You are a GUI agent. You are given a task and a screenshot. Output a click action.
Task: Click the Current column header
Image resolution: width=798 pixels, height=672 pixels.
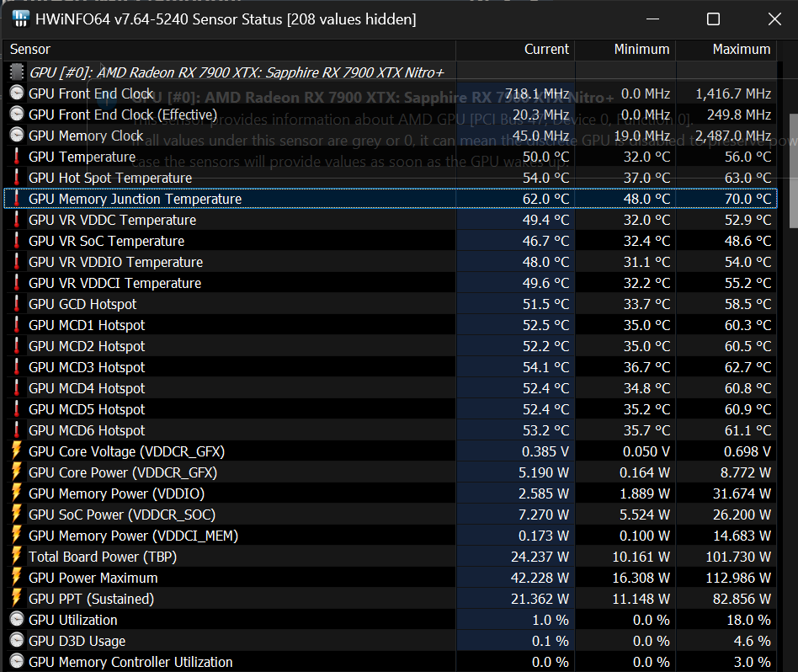coord(514,50)
